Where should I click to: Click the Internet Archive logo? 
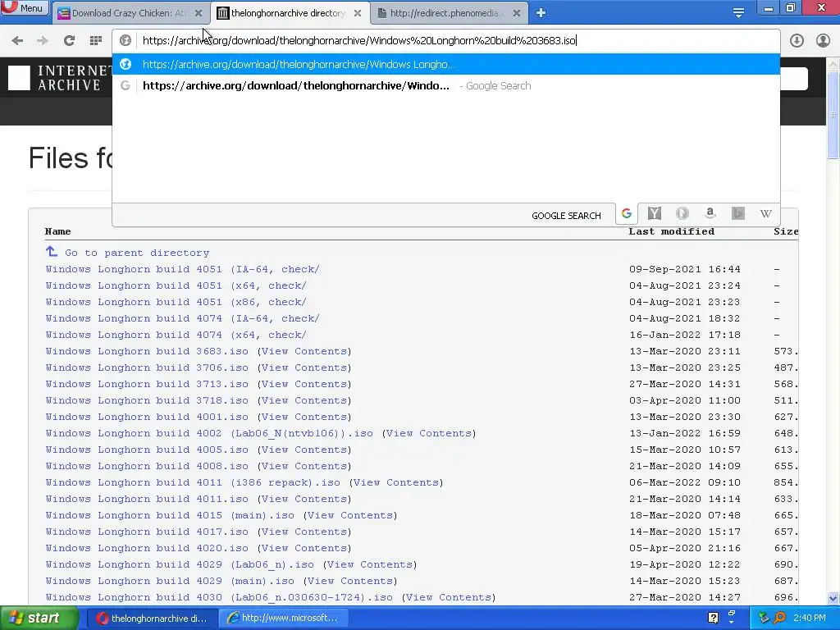pos(59,78)
